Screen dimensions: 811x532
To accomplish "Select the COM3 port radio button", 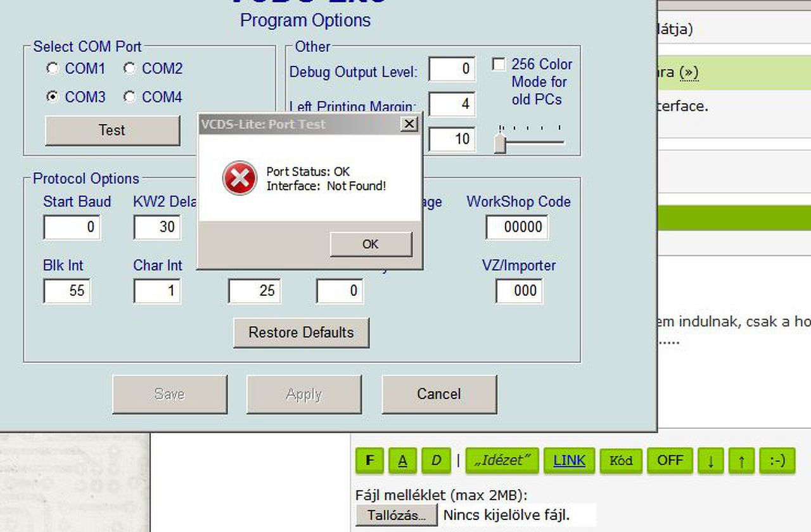I will point(53,97).
